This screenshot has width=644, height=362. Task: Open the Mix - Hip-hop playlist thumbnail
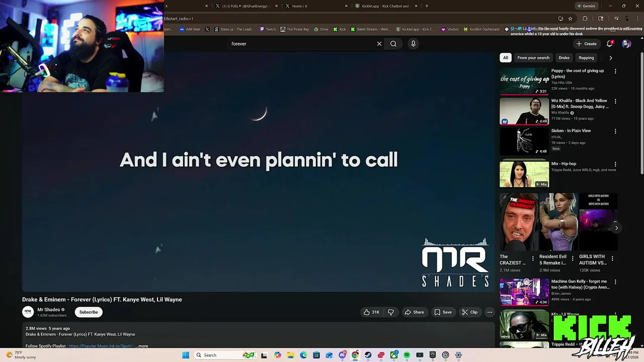click(x=524, y=173)
